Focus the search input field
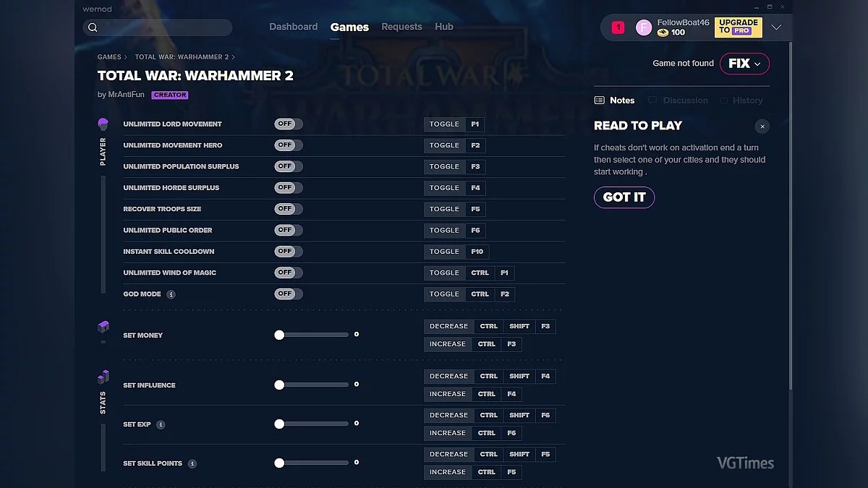 click(x=158, y=27)
